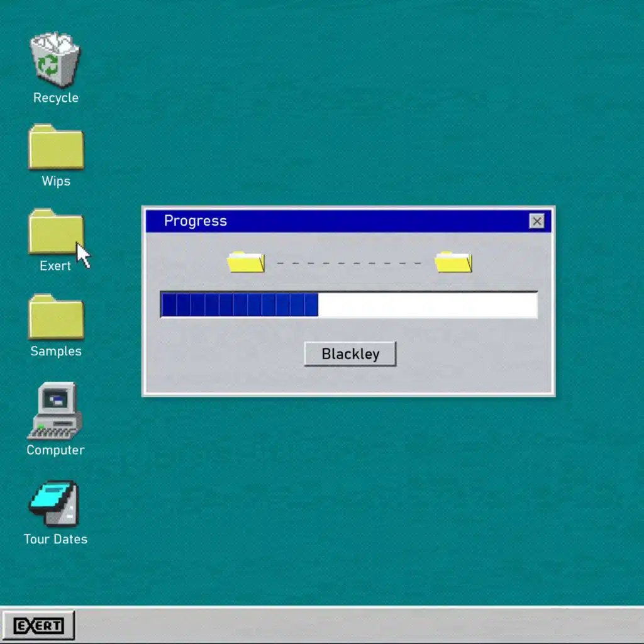Click the destination folder icon in Progress dialog
This screenshot has width=644, height=644.
point(453,262)
